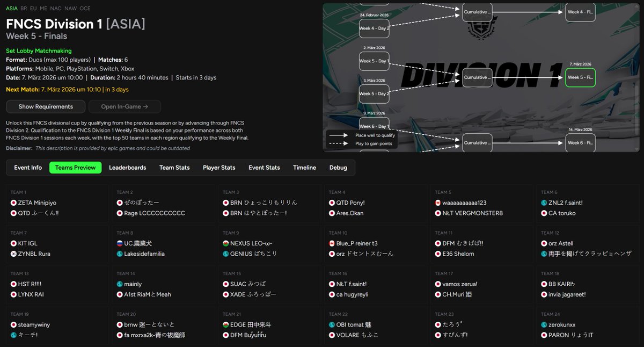Select the Week 5 - Finals bracket node
The height and width of the screenshot is (347, 644).
(x=580, y=77)
